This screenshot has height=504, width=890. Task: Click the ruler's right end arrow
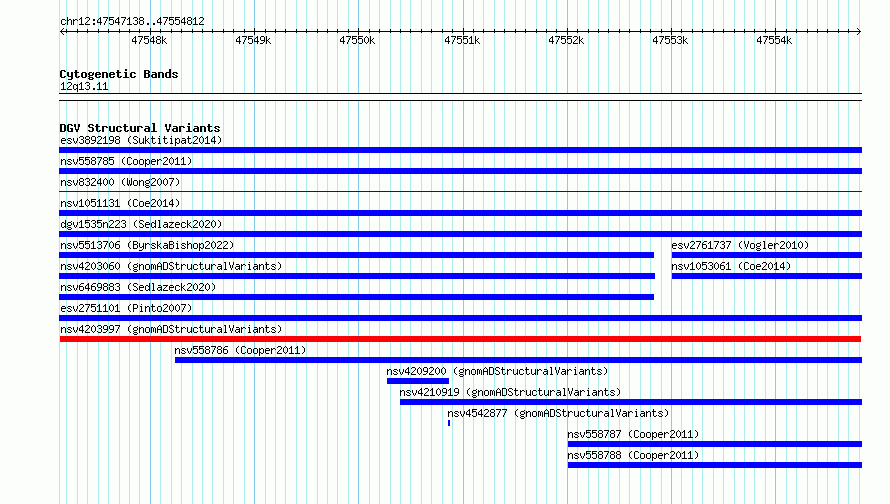tap(859, 31)
